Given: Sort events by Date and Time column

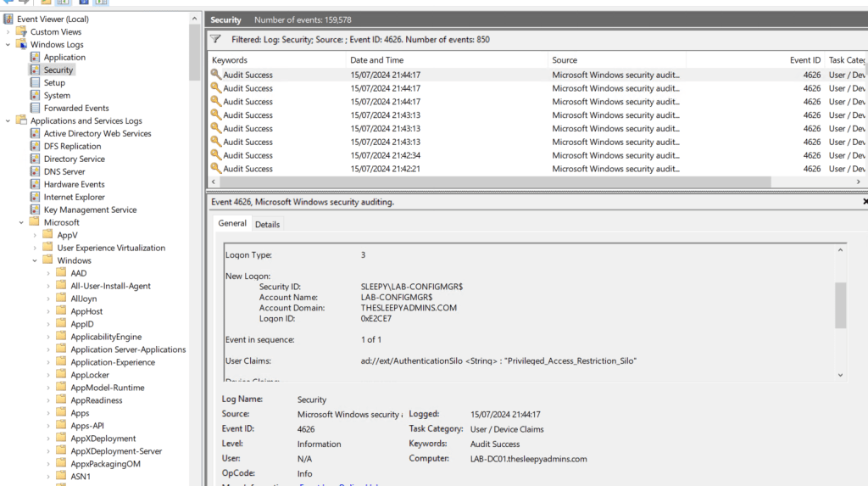Looking at the screenshot, I should [376, 60].
